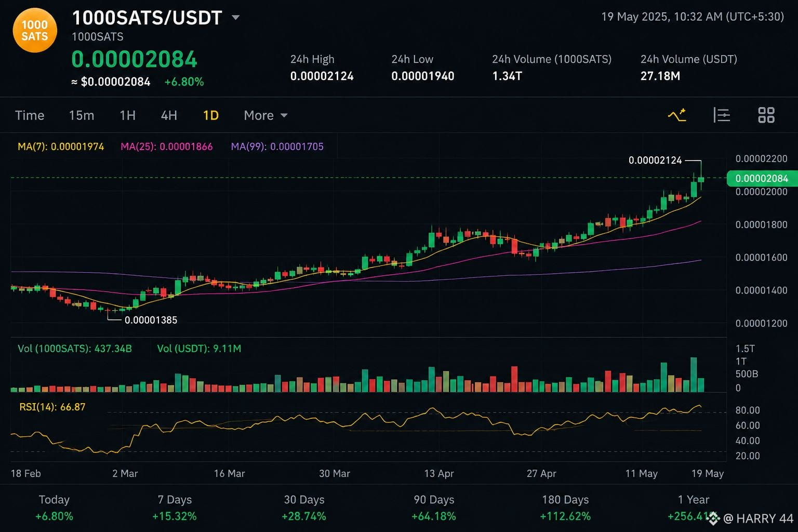The image size is (798, 532).
Task: Click the 0.00002124 high price marker
Action: pyautogui.click(x=655, y=160)
